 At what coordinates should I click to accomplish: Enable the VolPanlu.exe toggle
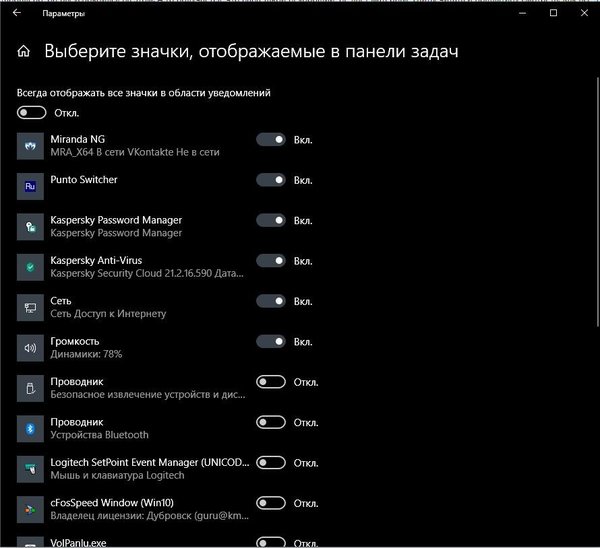pos(271,542)
